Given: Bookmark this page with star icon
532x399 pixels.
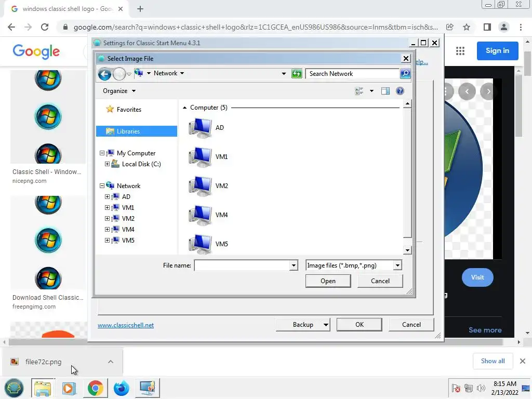Looking at the screenshot, I should tap(467, 27).
